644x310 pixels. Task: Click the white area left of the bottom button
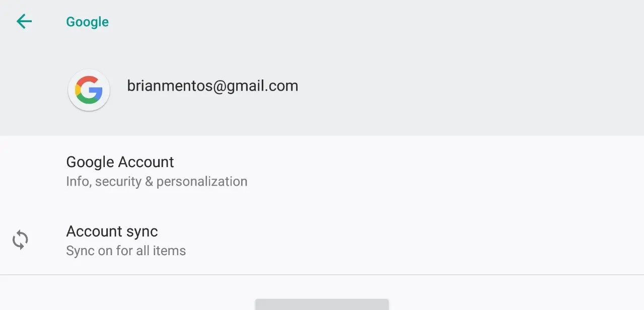[126, 297]
